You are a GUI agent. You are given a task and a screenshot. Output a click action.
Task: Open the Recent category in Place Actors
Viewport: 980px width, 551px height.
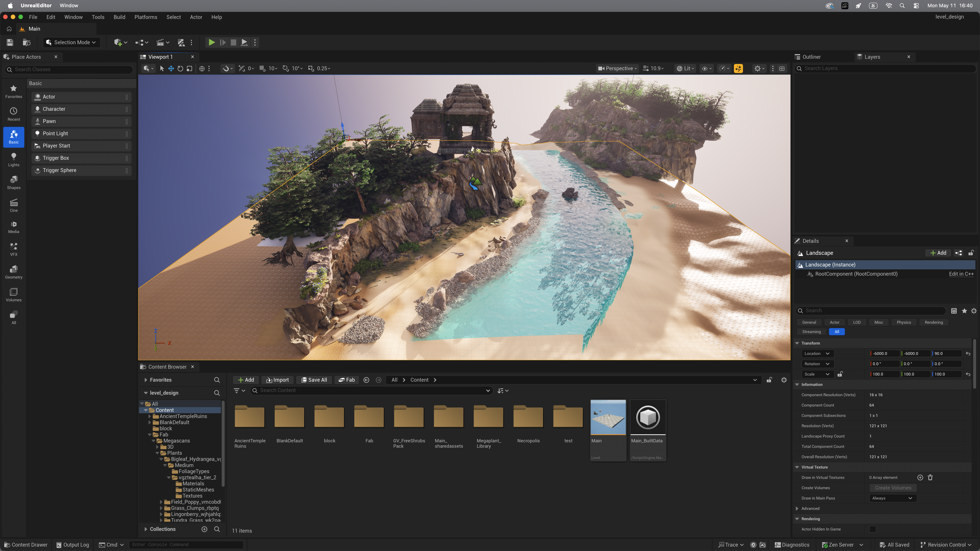[x=14, y=114]
